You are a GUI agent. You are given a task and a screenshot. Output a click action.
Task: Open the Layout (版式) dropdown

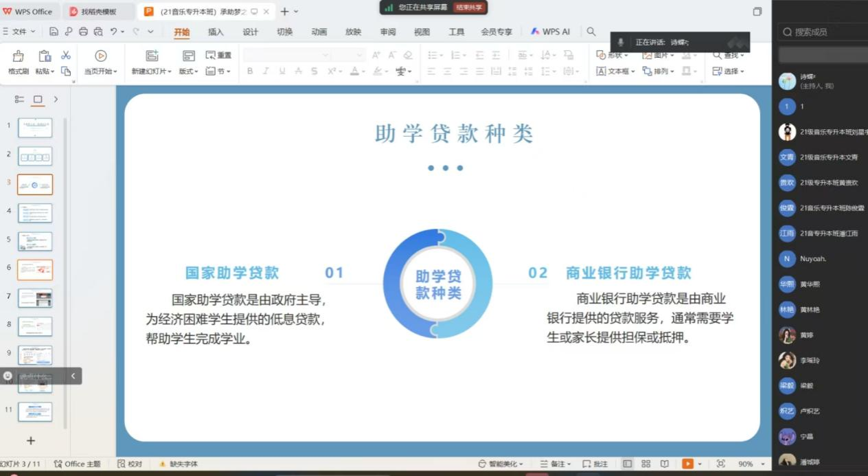(x=188, y=71)
